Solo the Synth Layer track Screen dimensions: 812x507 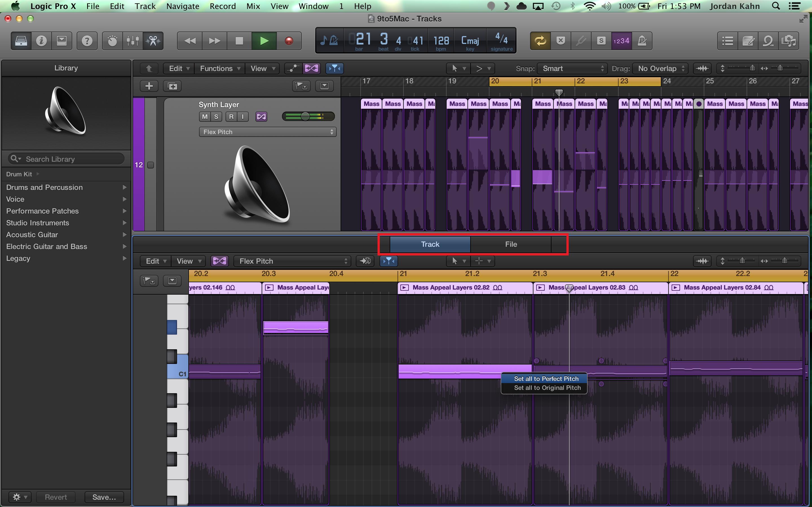tap(216, 117)
